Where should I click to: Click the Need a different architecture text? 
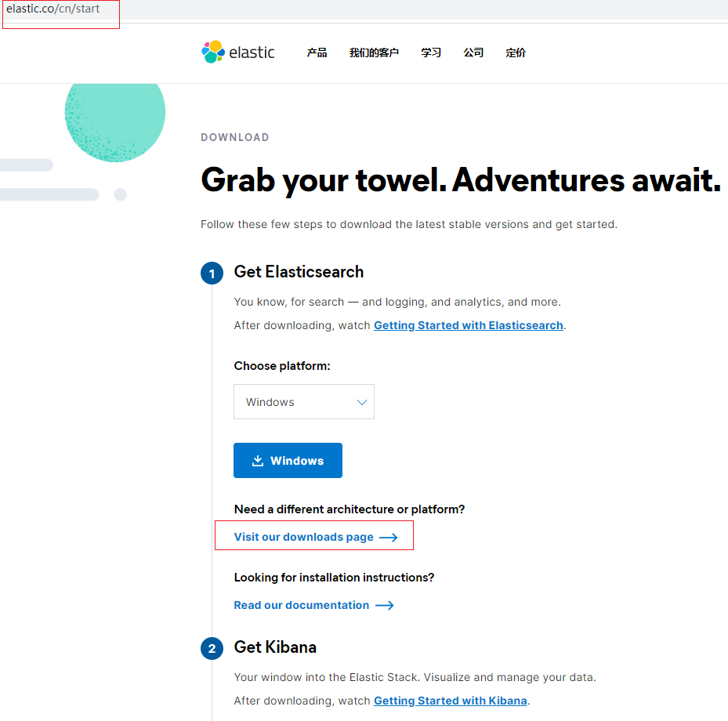coord(350,509)
